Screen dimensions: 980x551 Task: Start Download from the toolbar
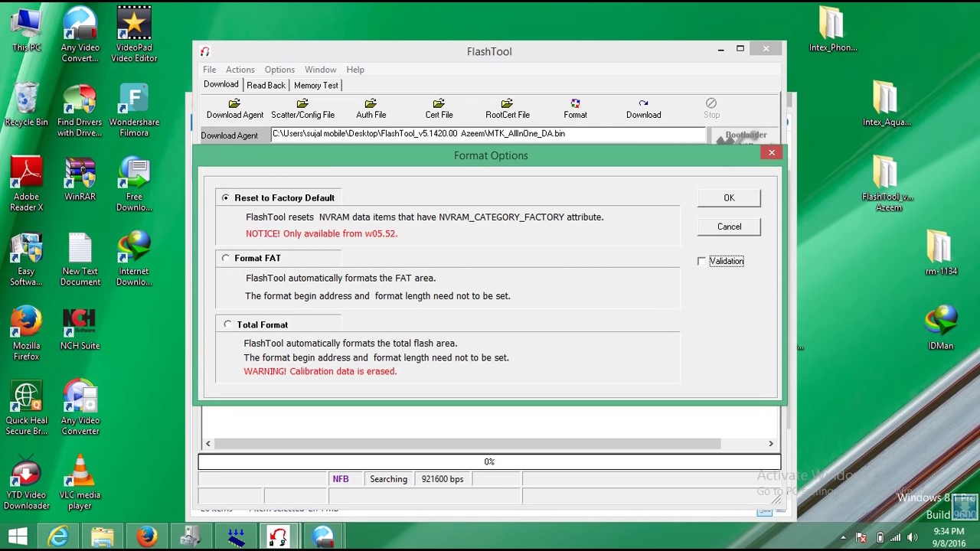[x=643, y=109]
